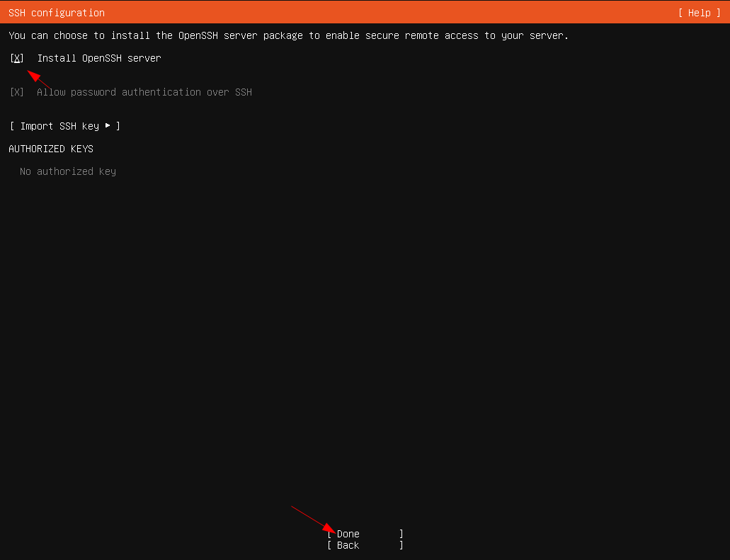Click the closing bracket of the Back button
730x560 pixels.
pyautogui.click(x=401, y=545)
